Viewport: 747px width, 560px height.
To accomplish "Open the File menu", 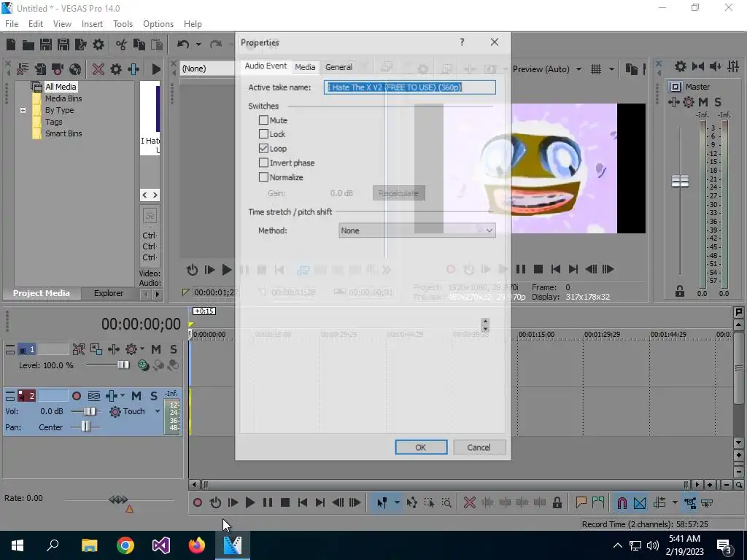I will 12,24.
